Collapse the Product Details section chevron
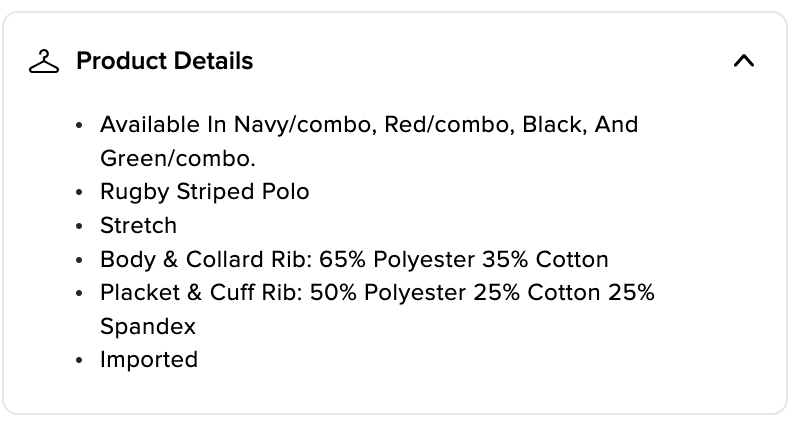Image resolution: width=800 pixels, height=422 pixels. point(743,61)
